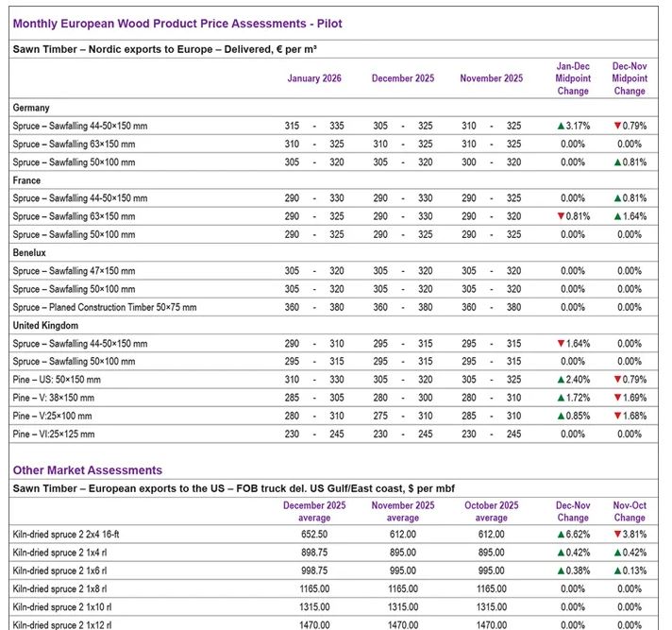Select the Jan-Dec Midpoint Change column header
This screenshot has height=630, width=672.
[573, 78]
